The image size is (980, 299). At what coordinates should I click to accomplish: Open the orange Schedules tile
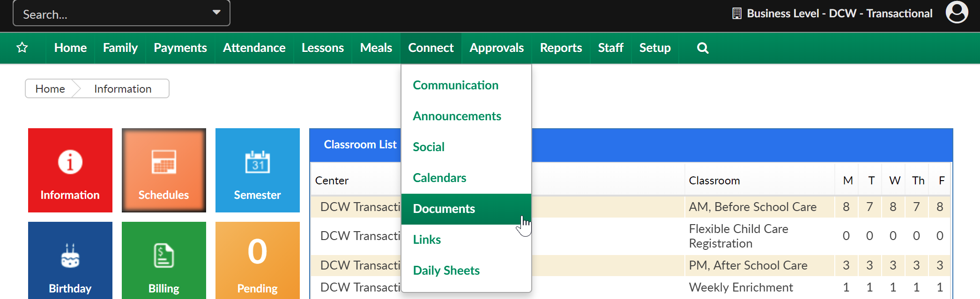(x=164, y=170)
